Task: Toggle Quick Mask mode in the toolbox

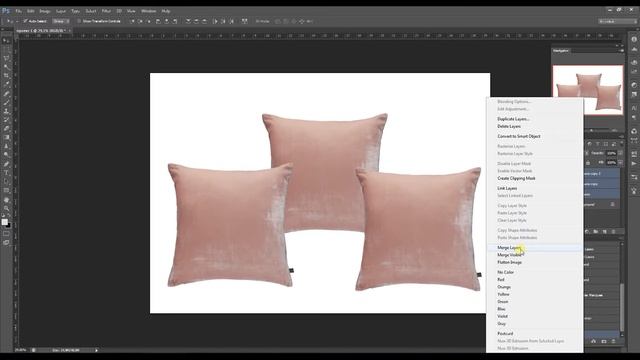Action: click(6, 234)
